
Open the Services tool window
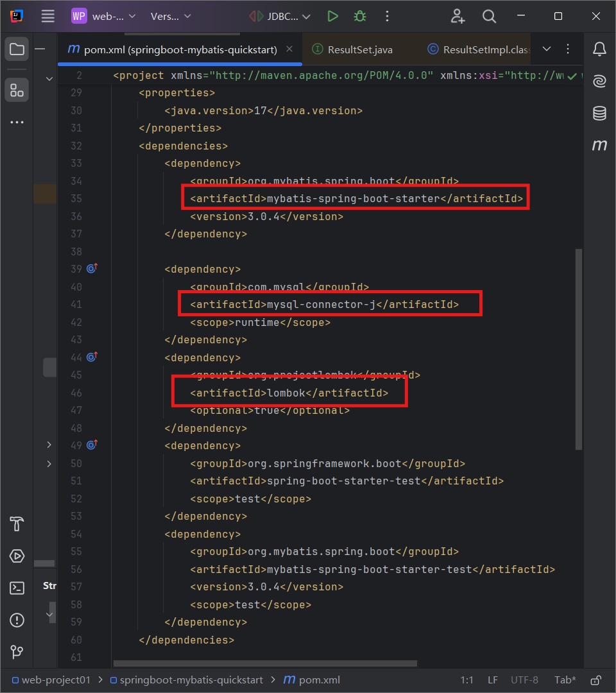pyautogui.click(x=17, y=556)
